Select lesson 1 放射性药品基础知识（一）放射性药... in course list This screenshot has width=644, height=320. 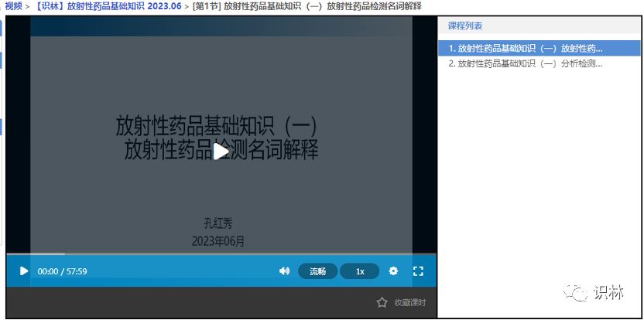539,48
